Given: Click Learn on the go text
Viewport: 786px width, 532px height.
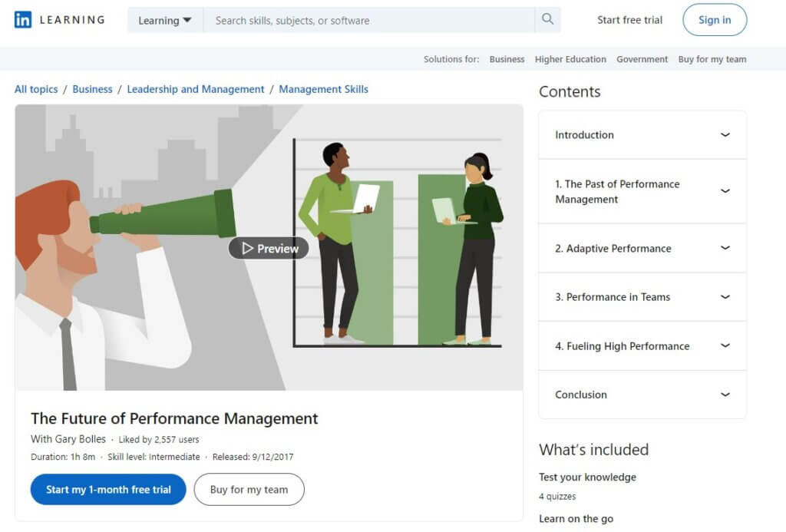Looking at the screenshot, I should (576, 518).
